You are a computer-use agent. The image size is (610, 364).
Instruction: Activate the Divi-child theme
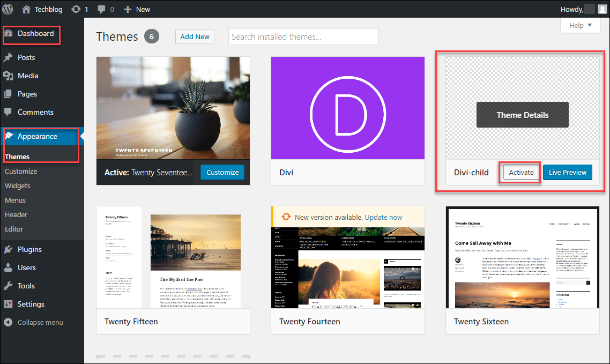(521, 172)
